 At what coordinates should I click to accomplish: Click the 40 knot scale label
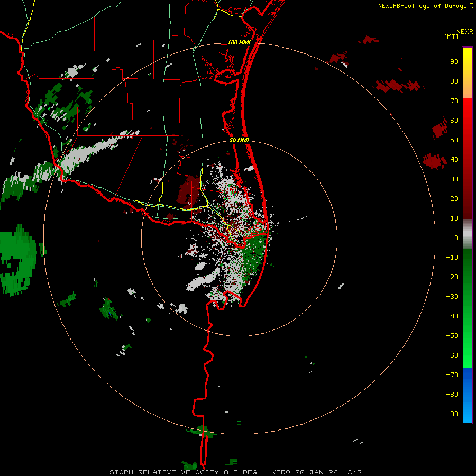454,159
